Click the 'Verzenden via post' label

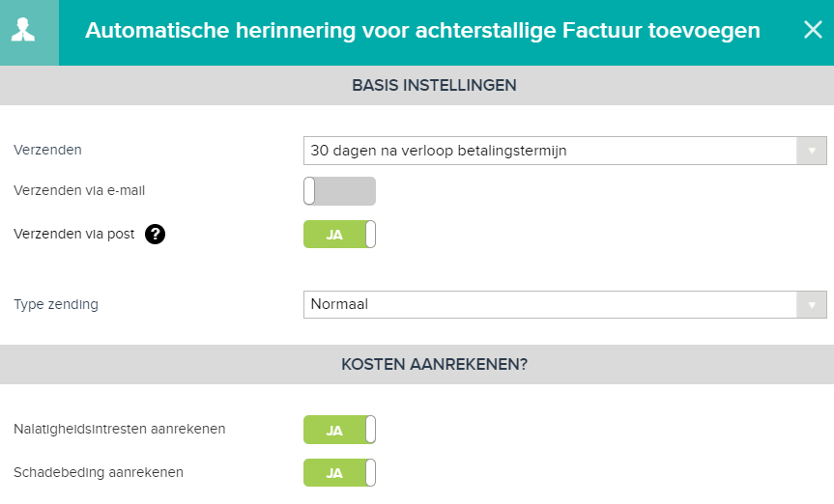pyautogui.click(x=74, y=234)
